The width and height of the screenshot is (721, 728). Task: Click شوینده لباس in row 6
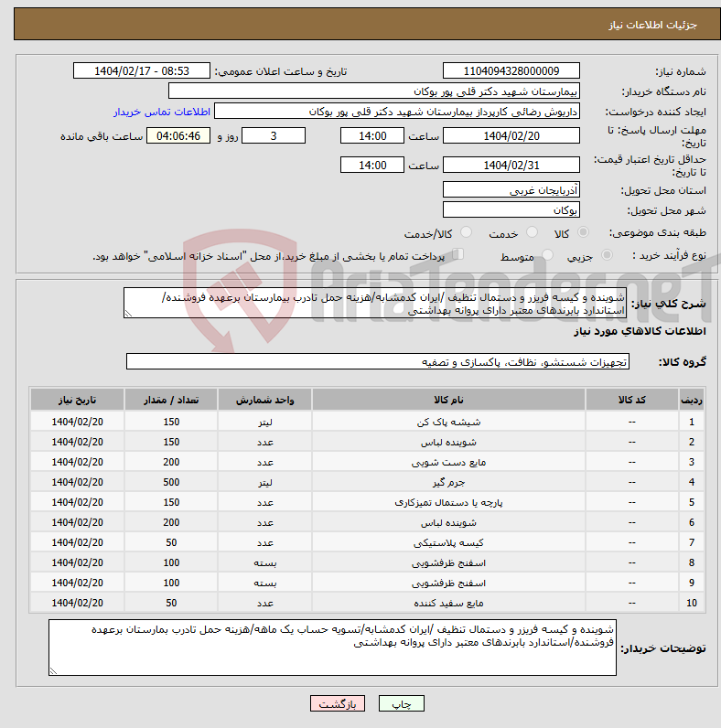pyautogui.click(x=448, y=523)
